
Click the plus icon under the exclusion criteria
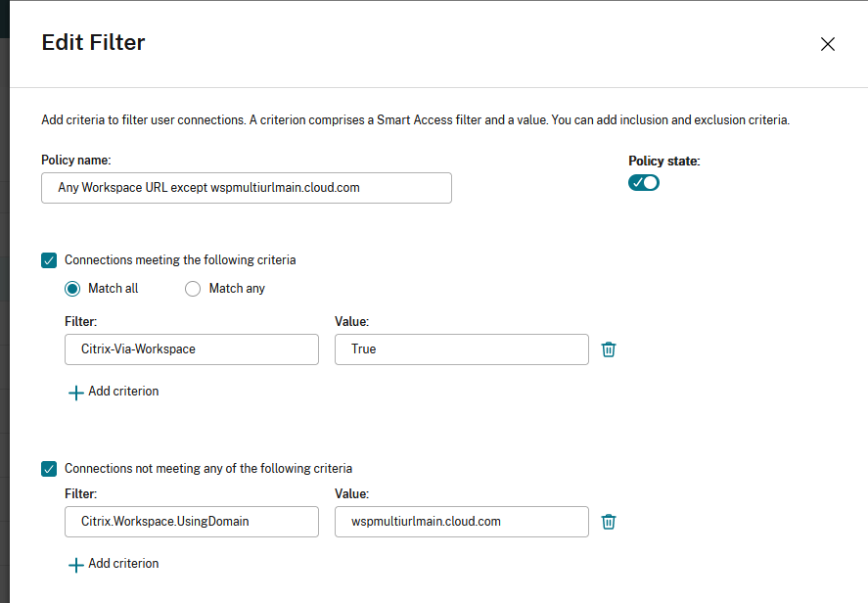[75, 565]
